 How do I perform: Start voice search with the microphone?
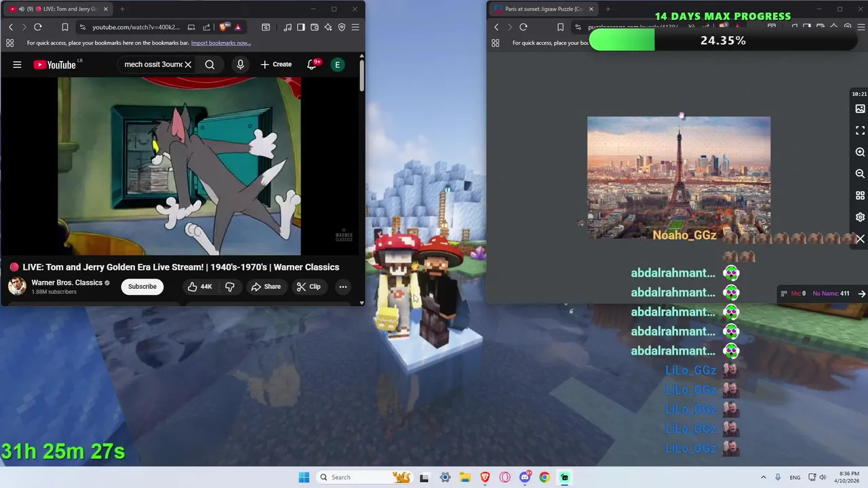click(240, 64)
